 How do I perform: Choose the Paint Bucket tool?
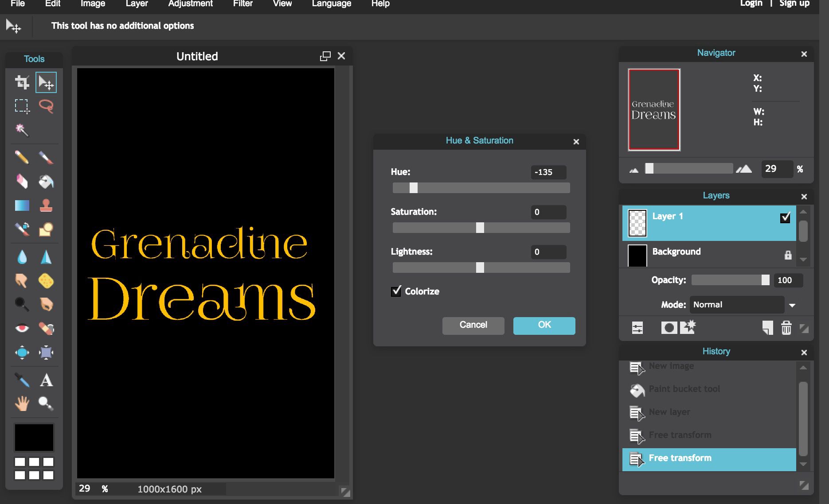(46, 182)
